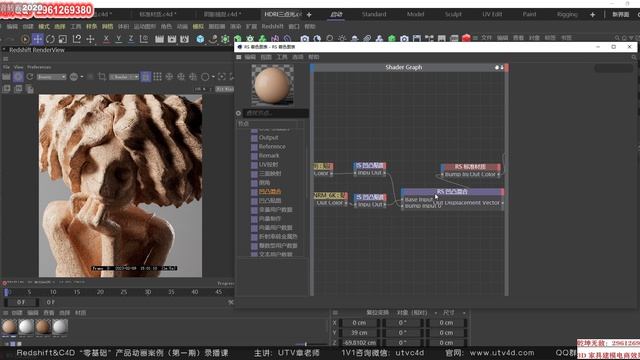
Task: Click the Redshift light sun icon
Action: pyautogui.click(x=342, y=38)
